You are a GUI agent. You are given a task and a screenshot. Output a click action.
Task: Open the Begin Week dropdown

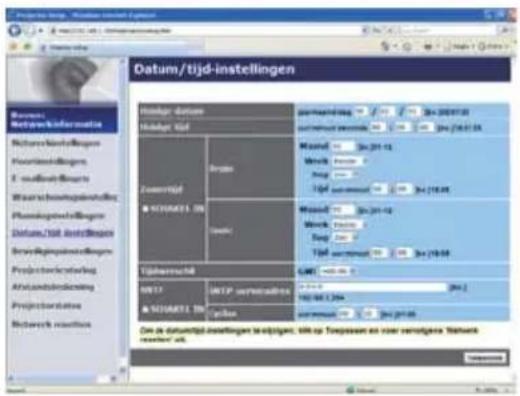pos(350,161)
